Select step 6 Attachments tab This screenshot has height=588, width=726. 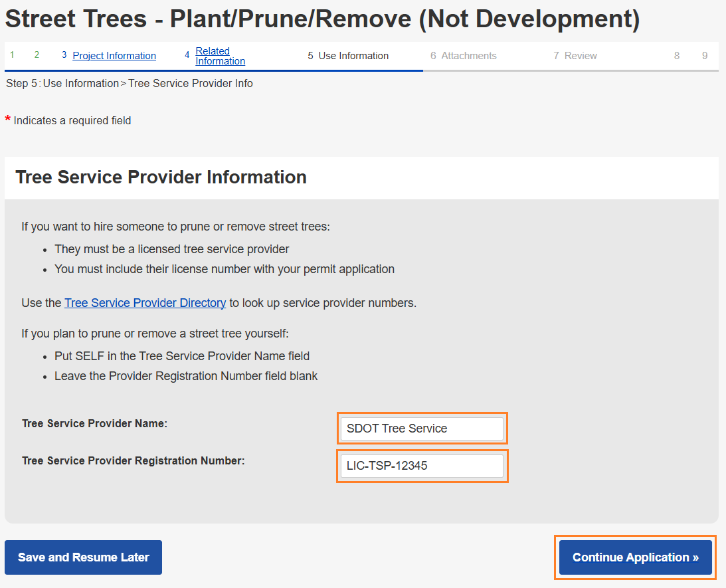[468, 56]
